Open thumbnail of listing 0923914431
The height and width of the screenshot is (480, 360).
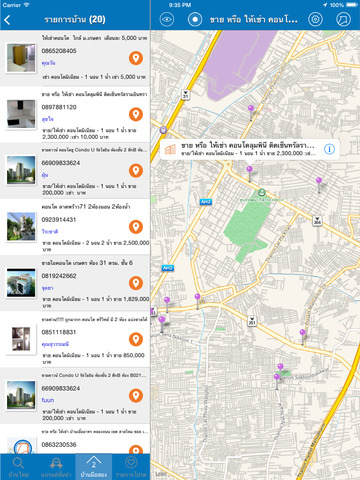point(21,227)
